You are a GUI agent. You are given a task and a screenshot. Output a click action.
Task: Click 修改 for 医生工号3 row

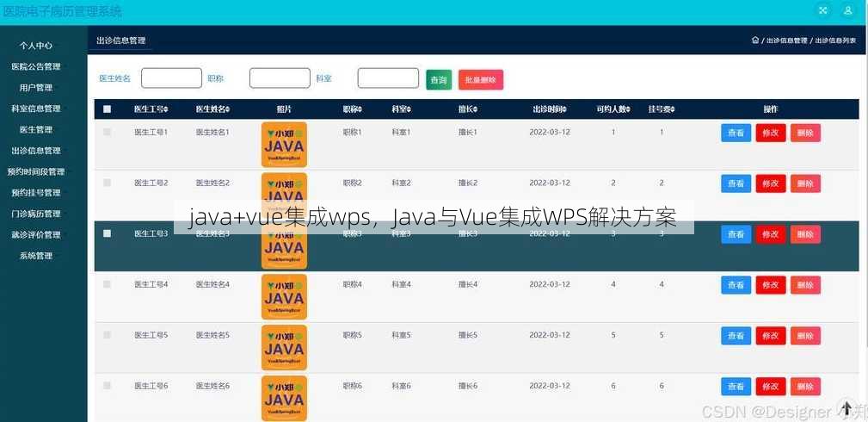[771, 234]
